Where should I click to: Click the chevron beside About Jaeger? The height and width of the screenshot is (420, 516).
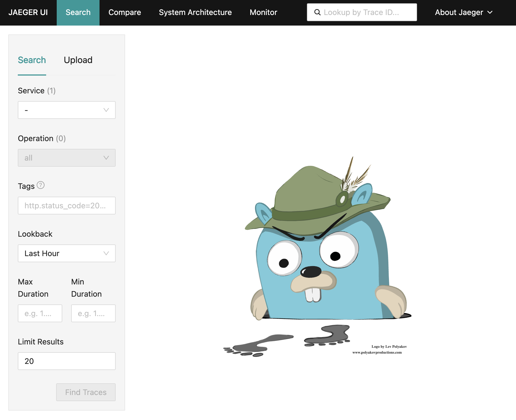[490, 12]
